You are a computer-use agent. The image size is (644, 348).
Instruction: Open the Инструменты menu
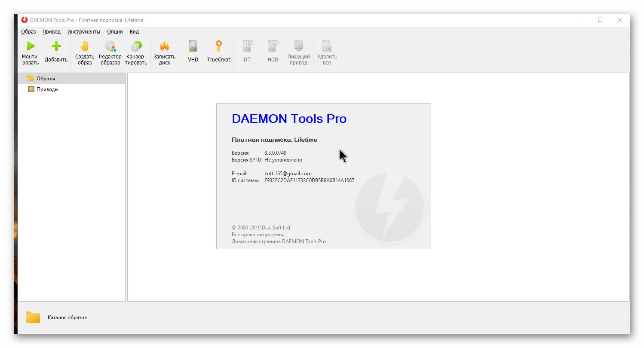click(83, 32)
